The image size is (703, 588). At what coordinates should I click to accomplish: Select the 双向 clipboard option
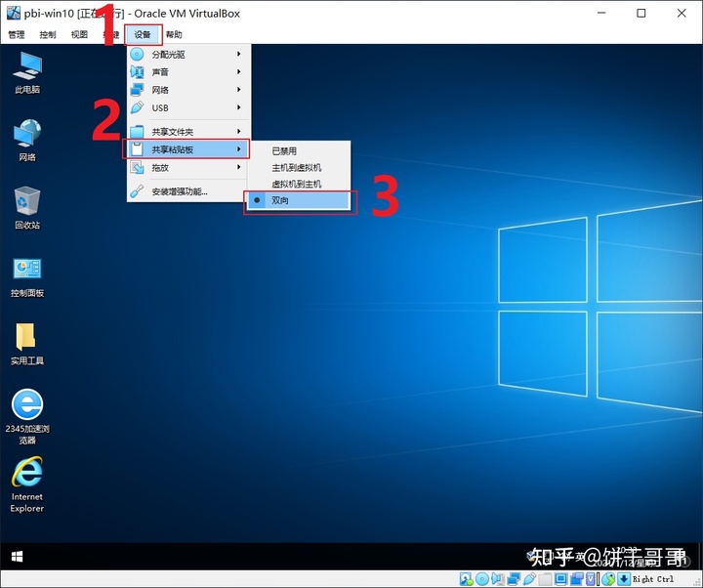[299, 200]
